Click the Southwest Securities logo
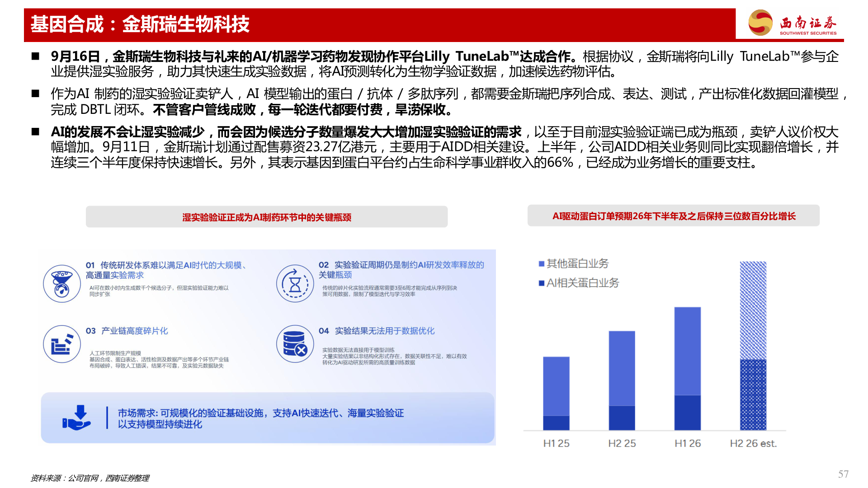This screenshot has height=488, width=868. point(793,23)
